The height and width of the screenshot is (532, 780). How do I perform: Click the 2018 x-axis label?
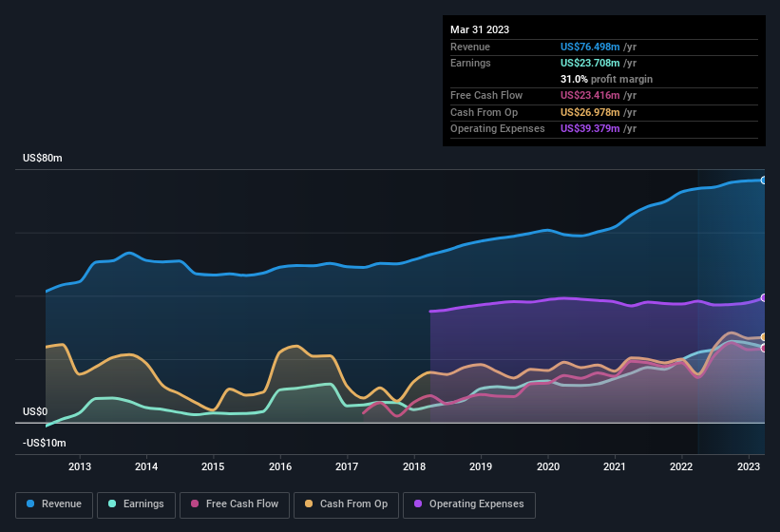(x=414, y=466)
